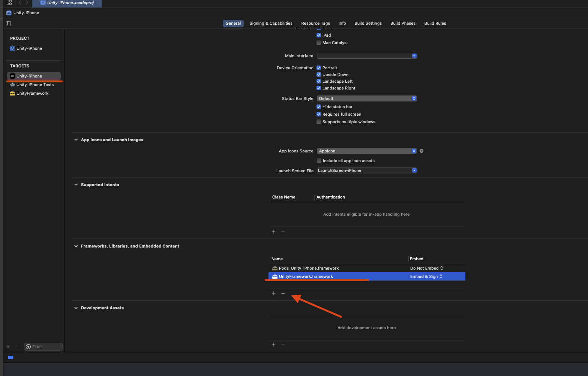Collapse Frameworks, Libraries, and Embedded Content

[x=76, y=246]
